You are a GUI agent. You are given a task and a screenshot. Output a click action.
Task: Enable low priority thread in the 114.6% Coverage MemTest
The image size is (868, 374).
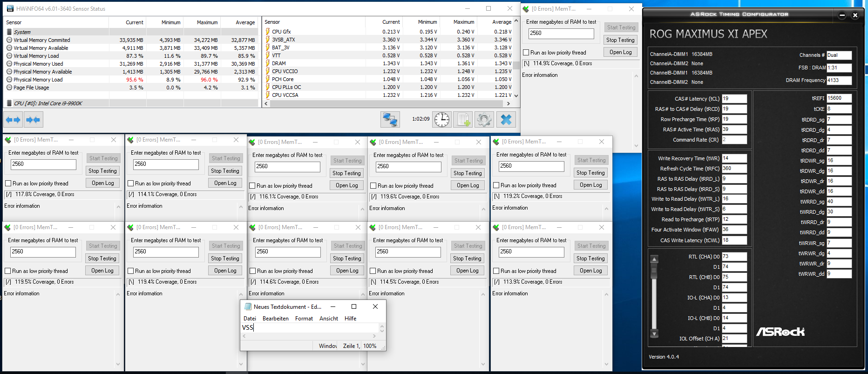[252, 271]
